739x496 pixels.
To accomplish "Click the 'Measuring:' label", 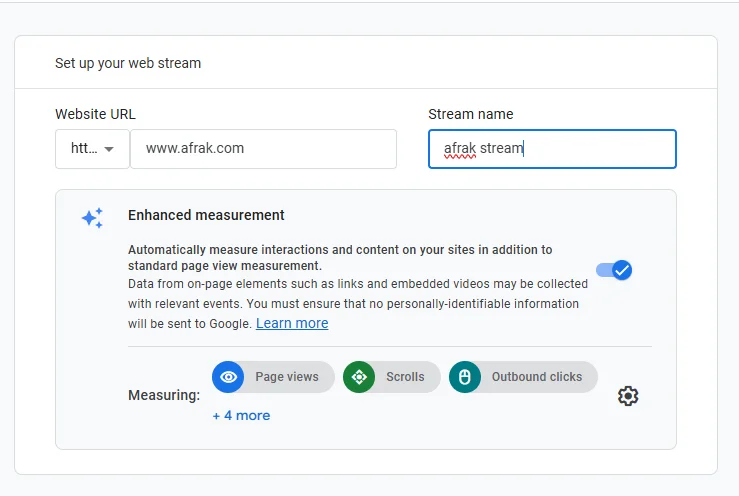I will point(164,395).
